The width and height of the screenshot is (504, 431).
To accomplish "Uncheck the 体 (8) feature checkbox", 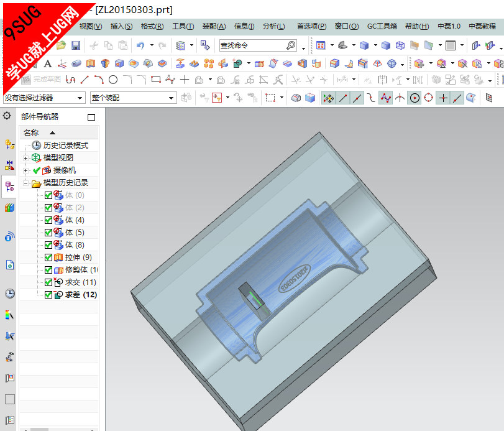I will click(x=48, y=245).
